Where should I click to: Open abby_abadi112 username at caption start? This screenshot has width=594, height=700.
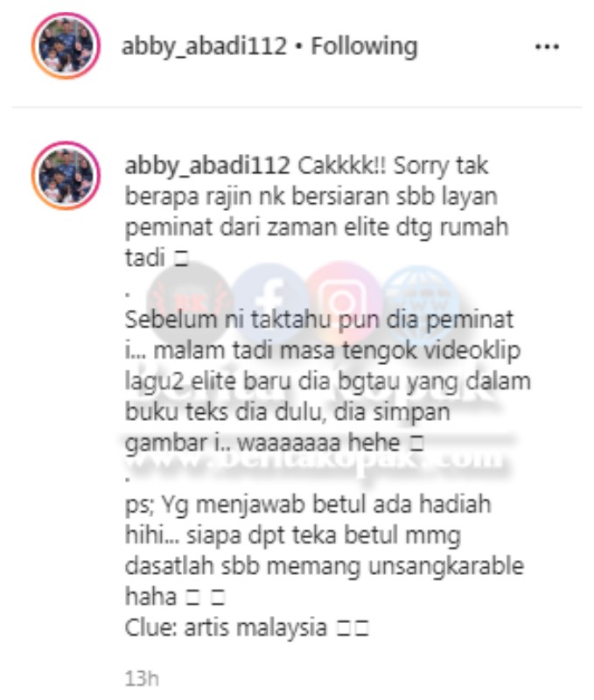tap(207, 165)
